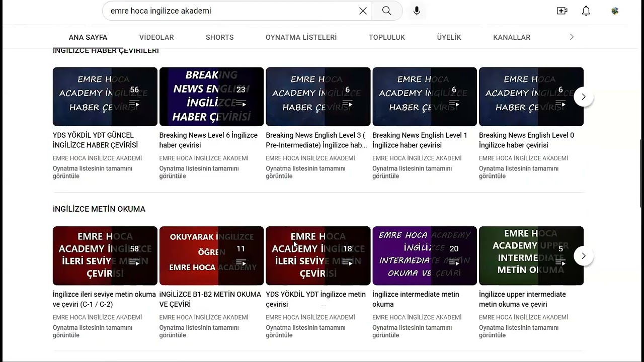Open the green upper intermediate thumbnail

tap(531, 256)
